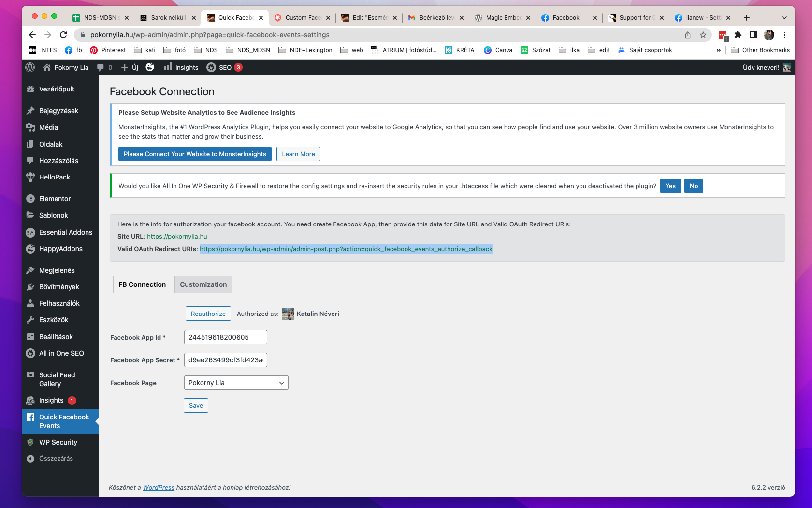
Task: Open the Canva bookmark
Action: tap(498, 50)
